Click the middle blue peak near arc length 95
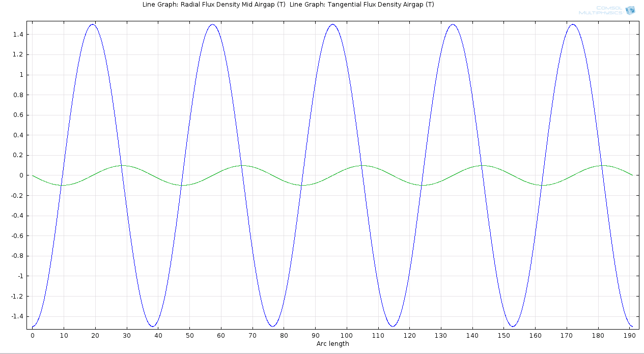Screen dimensions: 644x354 [x=332, y=24]
